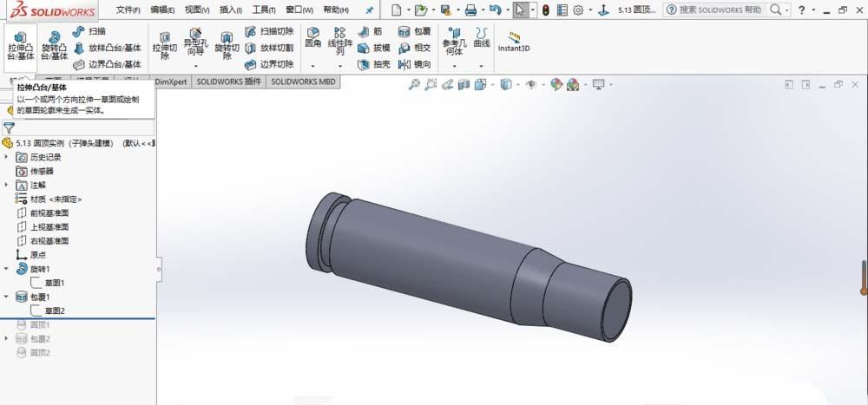Open the 帮助(H) menu
This screenshot has width=868, height=405.
336,10
